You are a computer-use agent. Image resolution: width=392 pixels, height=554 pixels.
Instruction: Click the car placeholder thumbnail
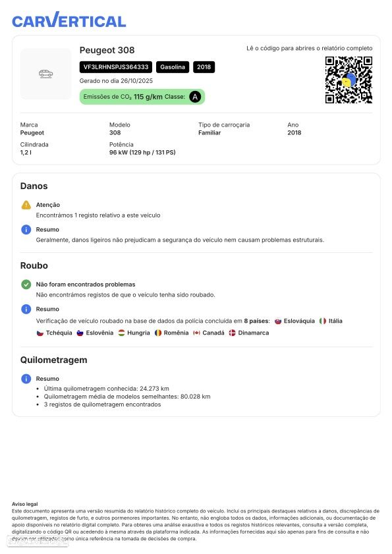46,74
